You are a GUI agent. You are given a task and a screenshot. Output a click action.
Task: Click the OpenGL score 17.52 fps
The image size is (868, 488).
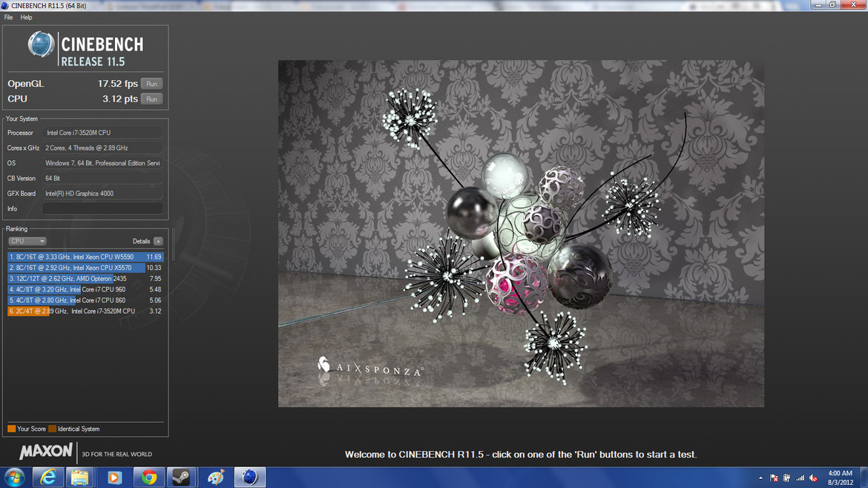117,84
